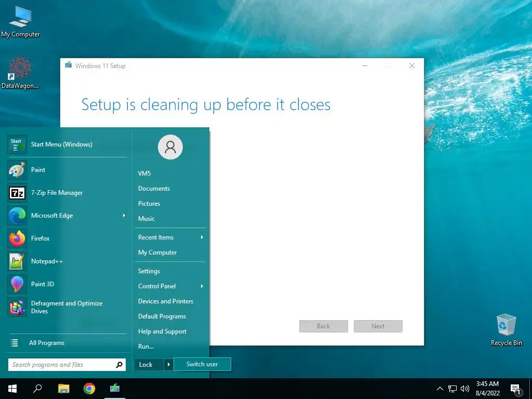The image size is (532, 399).
Task: Click the taskbar search magnifier icon
Action: (37, 389)
